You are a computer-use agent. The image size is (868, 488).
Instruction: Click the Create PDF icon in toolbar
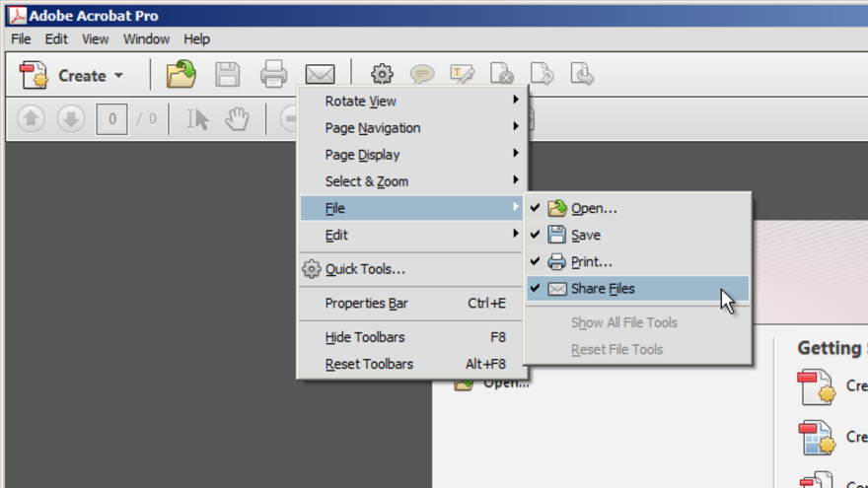click(34, 75)
